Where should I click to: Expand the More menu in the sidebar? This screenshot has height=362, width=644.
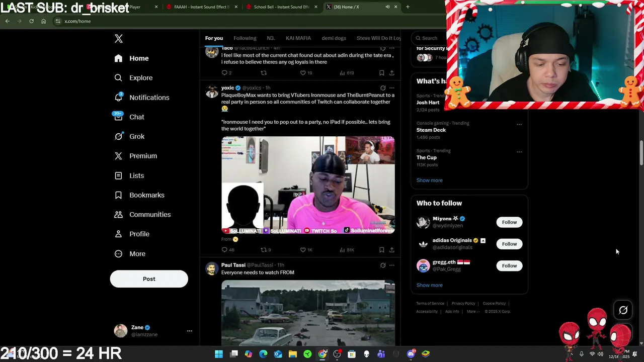[130, 254]
